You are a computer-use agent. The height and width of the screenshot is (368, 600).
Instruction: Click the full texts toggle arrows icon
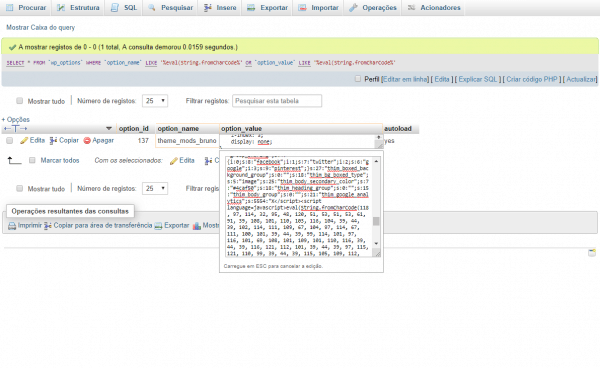click(15, 129)
